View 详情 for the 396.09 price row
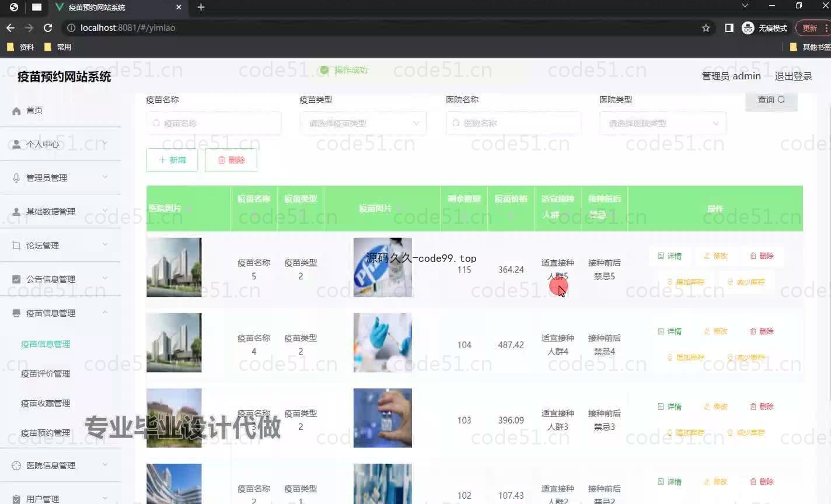 (670, 407)
